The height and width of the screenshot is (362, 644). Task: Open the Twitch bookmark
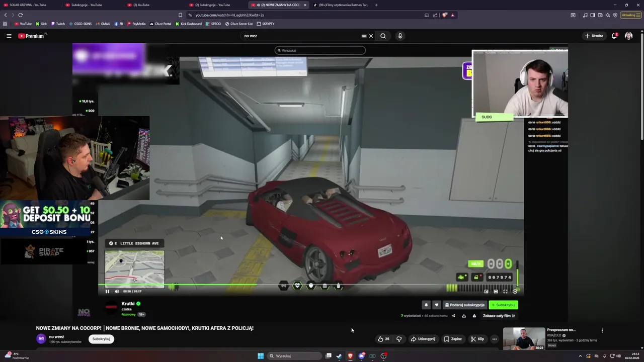click(58, 24)
